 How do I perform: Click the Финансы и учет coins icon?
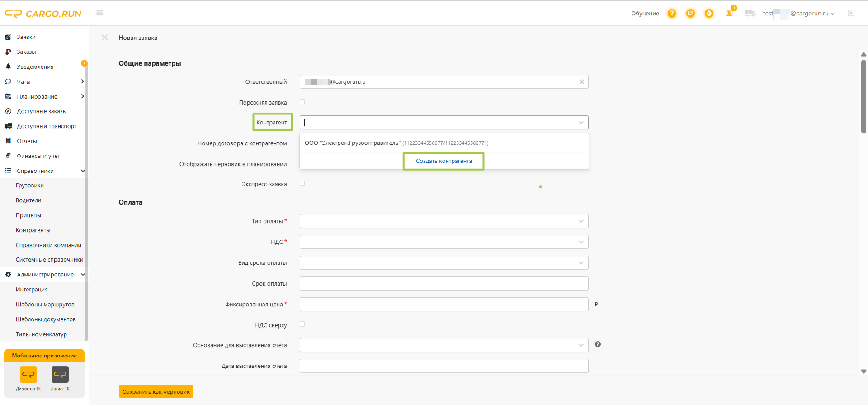point(8,156)
